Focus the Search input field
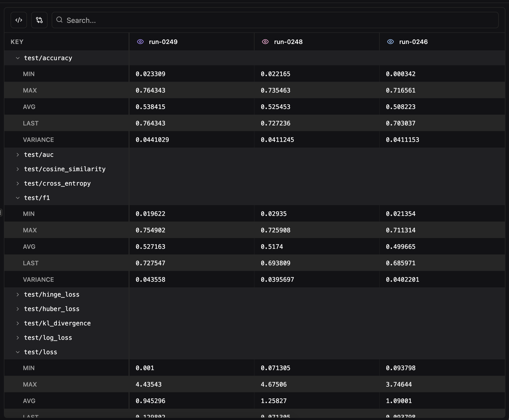This screenshot has width=509, height=420. 278,20
